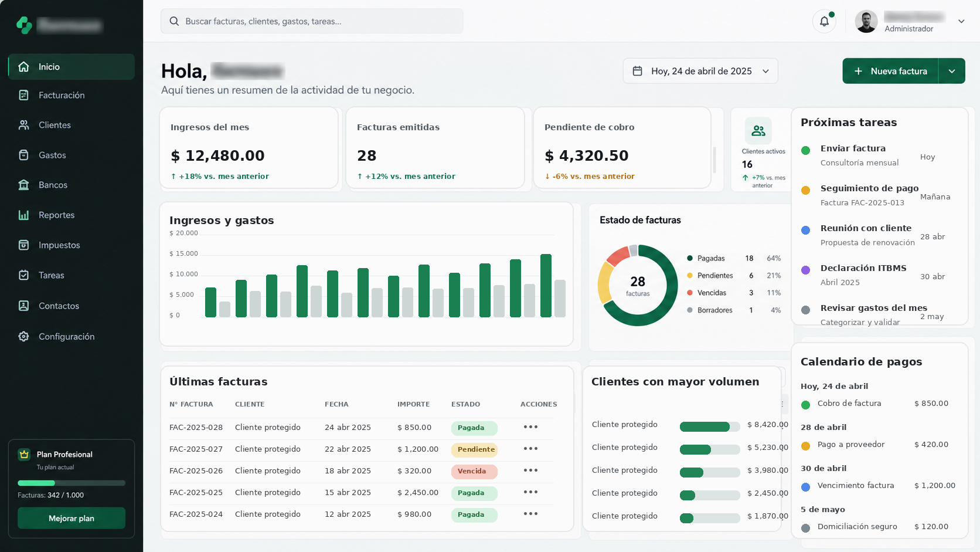
Task: Click the Gastos sidebar icon
Action: [23, 155]
